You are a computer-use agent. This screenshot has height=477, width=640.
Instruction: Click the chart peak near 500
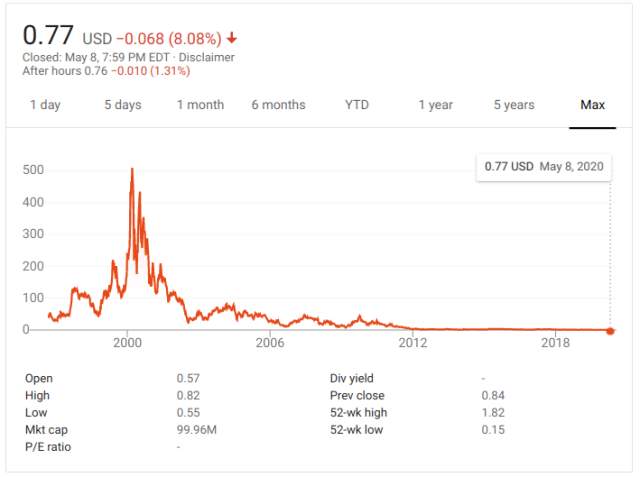(x=132, y=171)
